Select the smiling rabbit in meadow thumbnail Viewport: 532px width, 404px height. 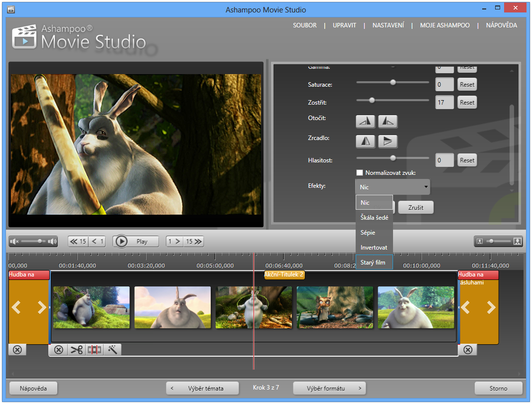416,307
